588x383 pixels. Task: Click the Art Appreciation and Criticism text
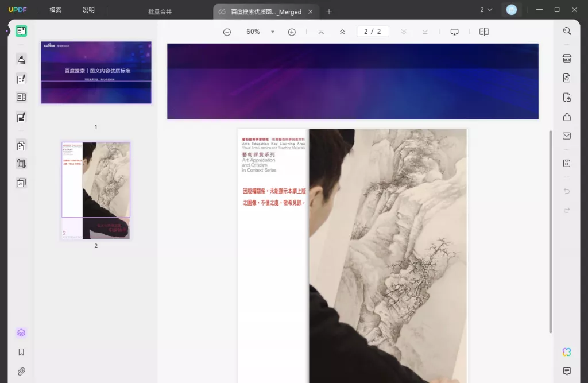coord(259,165)
